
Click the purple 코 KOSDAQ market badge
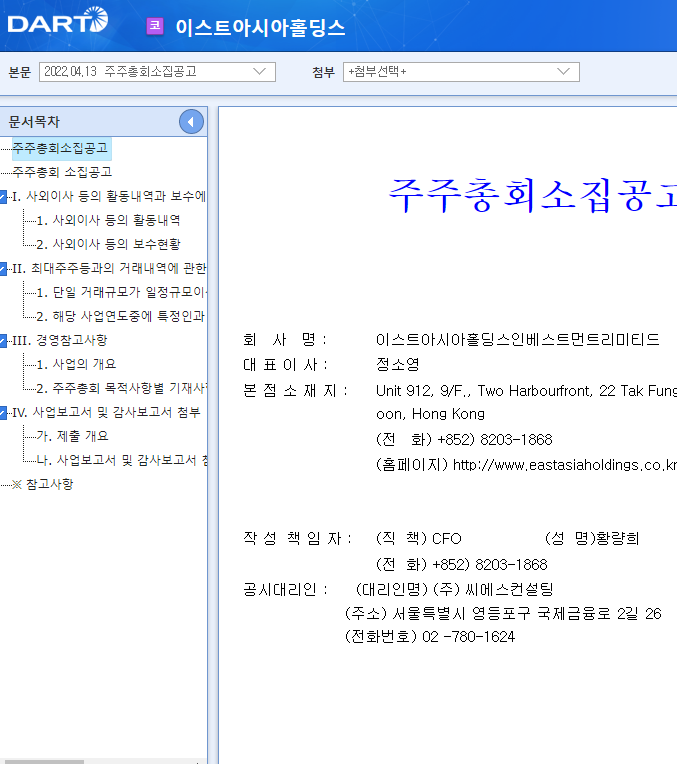(155, 26)
